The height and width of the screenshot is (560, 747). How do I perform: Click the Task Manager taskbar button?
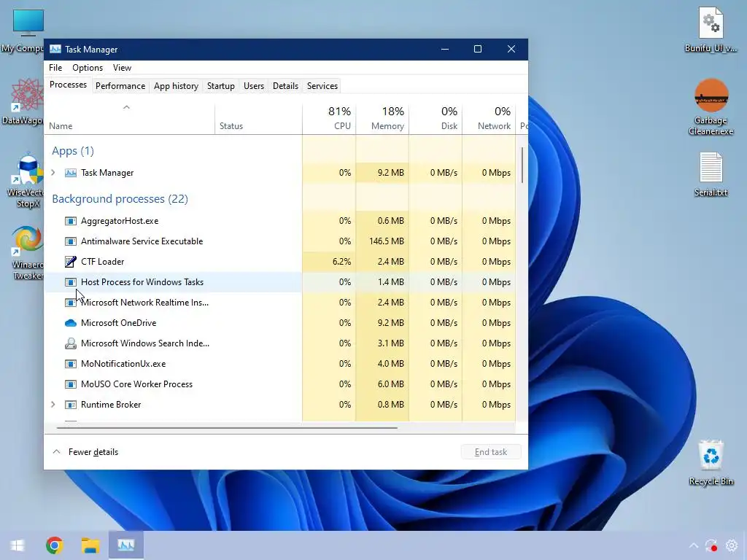[125, 545]
